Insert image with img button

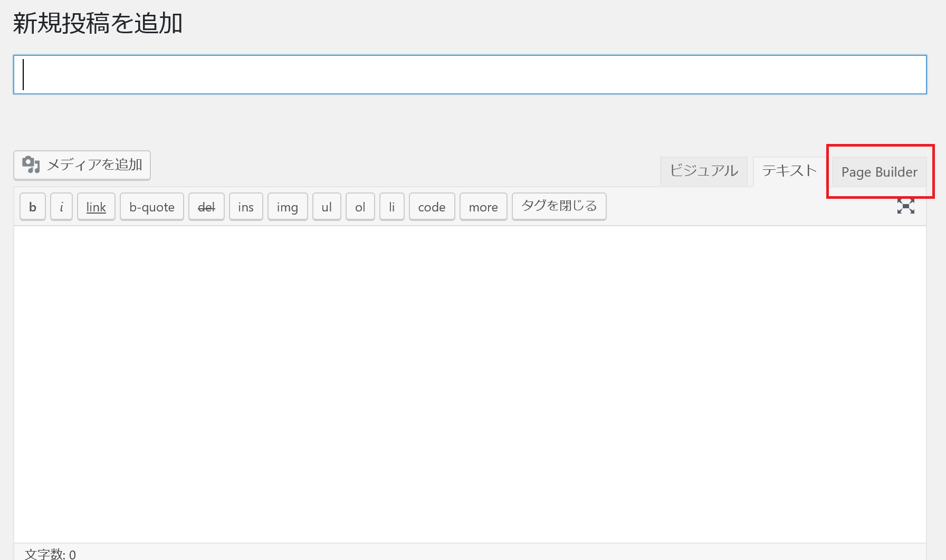click(x=288, y=207)
